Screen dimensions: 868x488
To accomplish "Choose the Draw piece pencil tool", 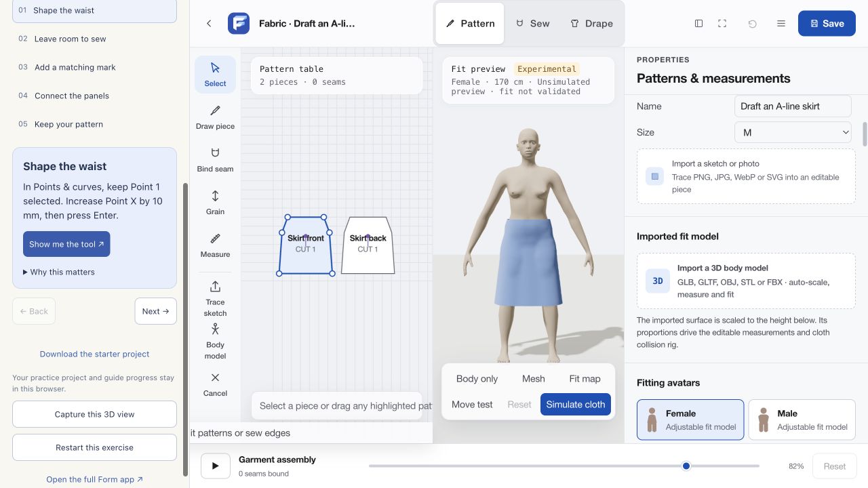I will click(x=215, y=117).
